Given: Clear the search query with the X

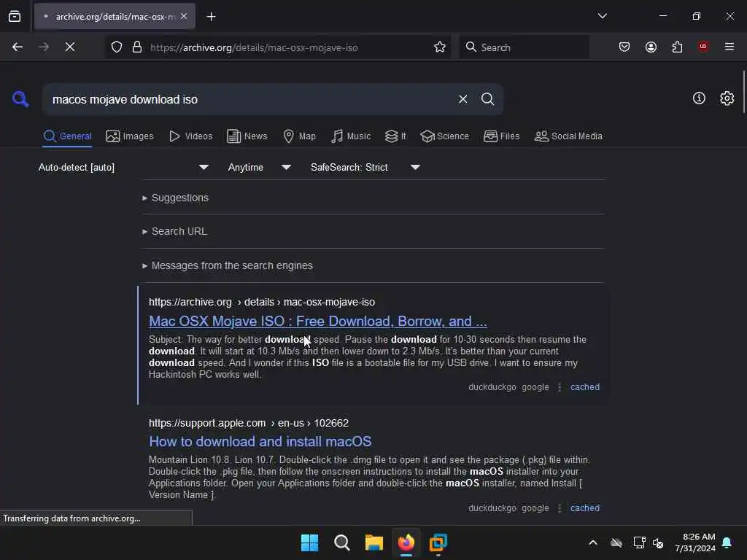Looking at the screenshot, I should [x=462, y=99].
